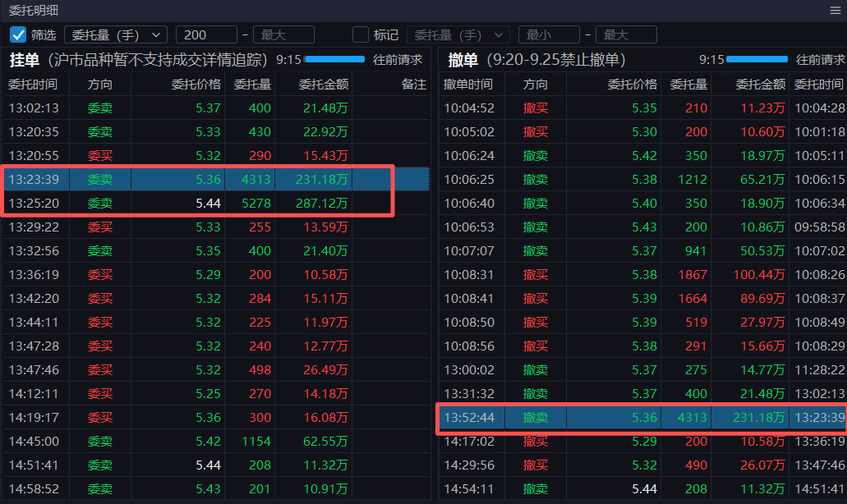Click the 09:58:58 委托时间 cell
The width and height of the screenshot is (847, 504).
click(819, 227)
